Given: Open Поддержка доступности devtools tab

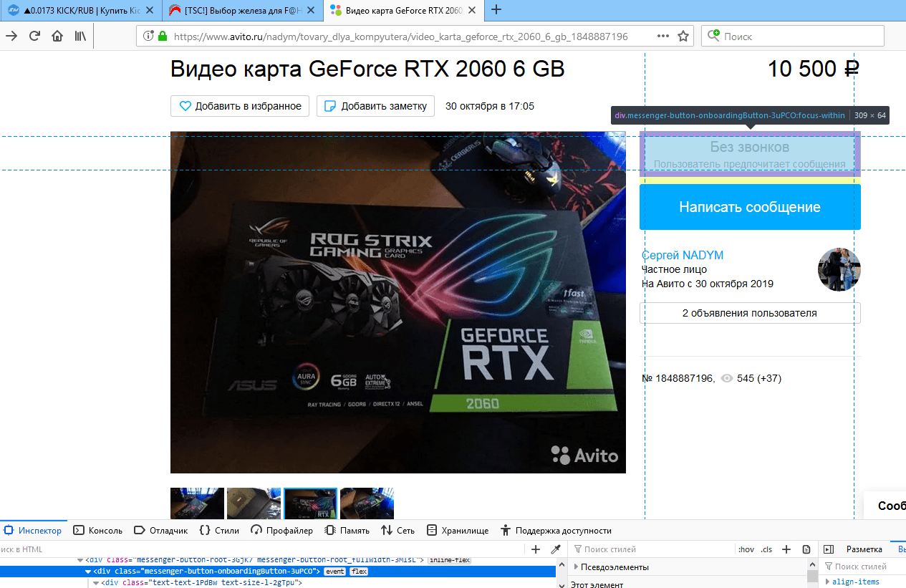Looking at the screenshot, I should (x=556, y=531).
